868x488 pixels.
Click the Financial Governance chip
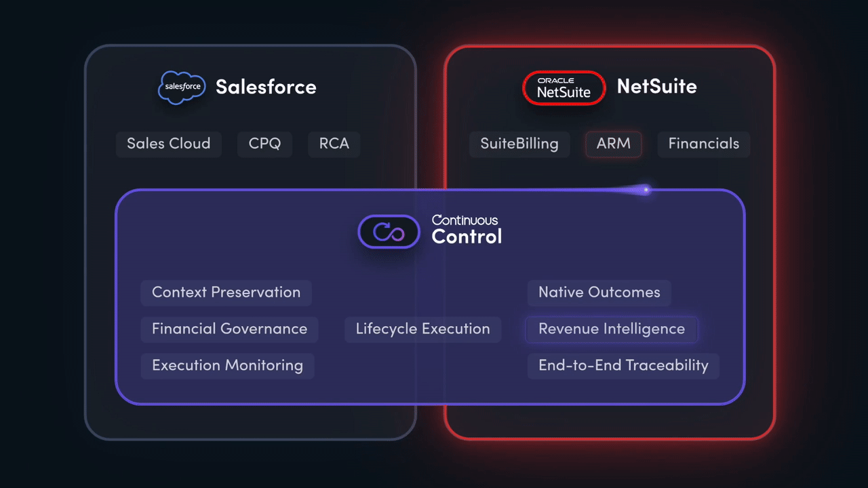229,329
